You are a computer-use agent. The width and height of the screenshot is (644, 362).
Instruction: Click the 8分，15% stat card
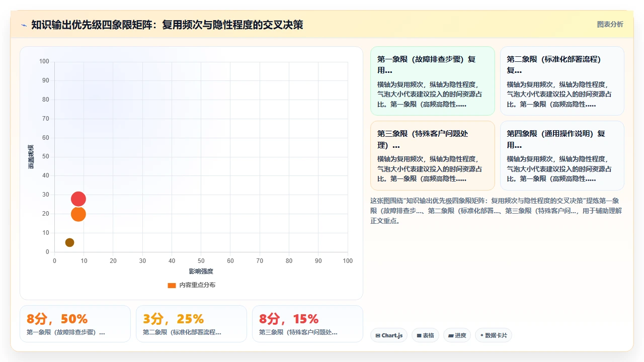point(307,324)
